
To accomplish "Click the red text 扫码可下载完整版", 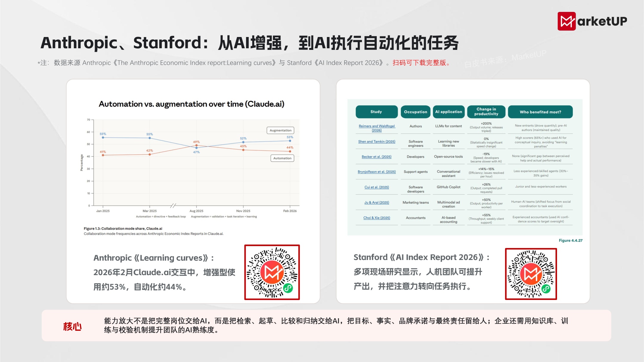I will coord(421,63).
